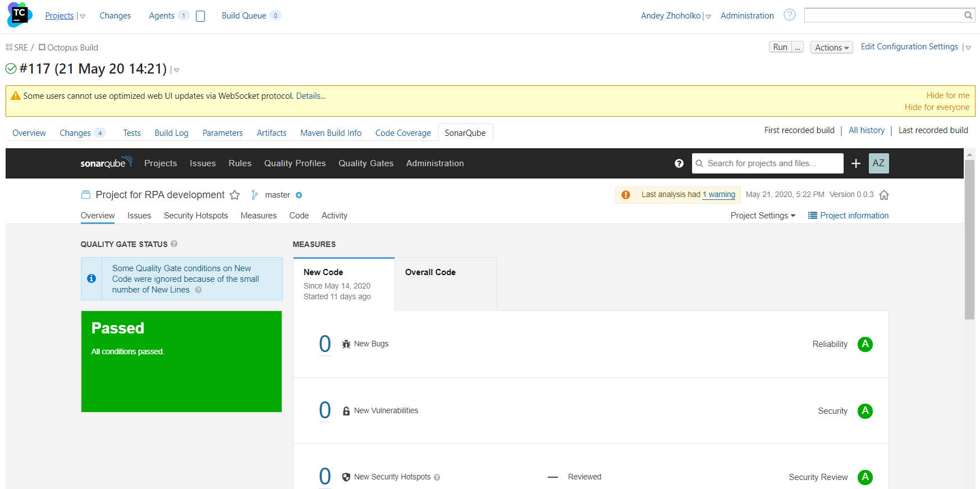Open the Code Coverage tab

coord(403,133)
